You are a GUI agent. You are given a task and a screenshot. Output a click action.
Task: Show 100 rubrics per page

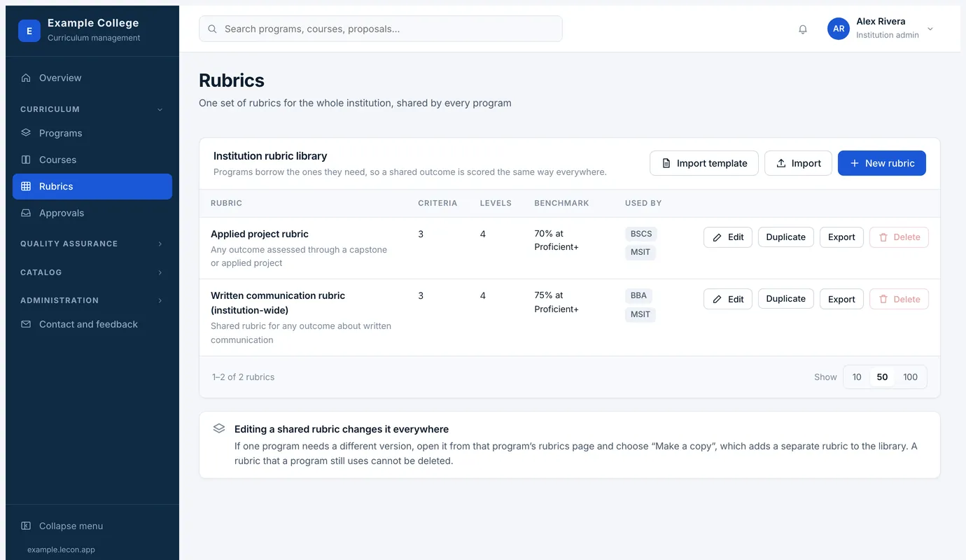coord(910,377)
